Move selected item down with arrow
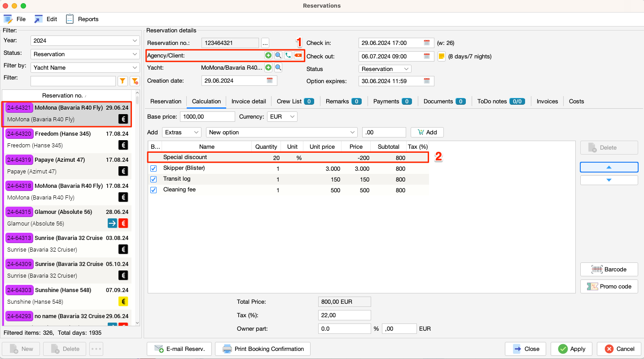Viewport: 644px width, 359px height. coord(609,180)
